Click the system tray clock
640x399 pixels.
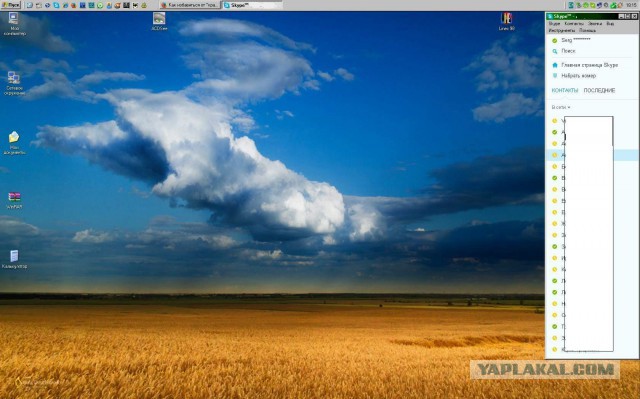pos(631,5)
